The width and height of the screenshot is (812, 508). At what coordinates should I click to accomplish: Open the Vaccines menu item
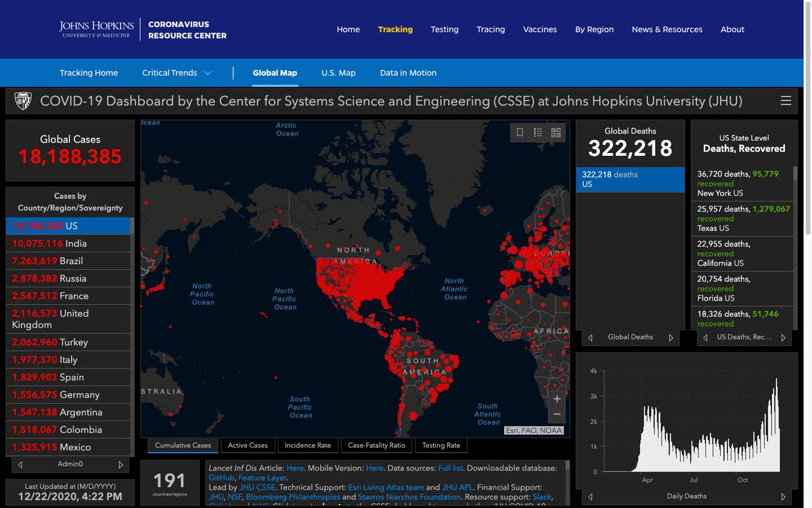pos(540,29)
